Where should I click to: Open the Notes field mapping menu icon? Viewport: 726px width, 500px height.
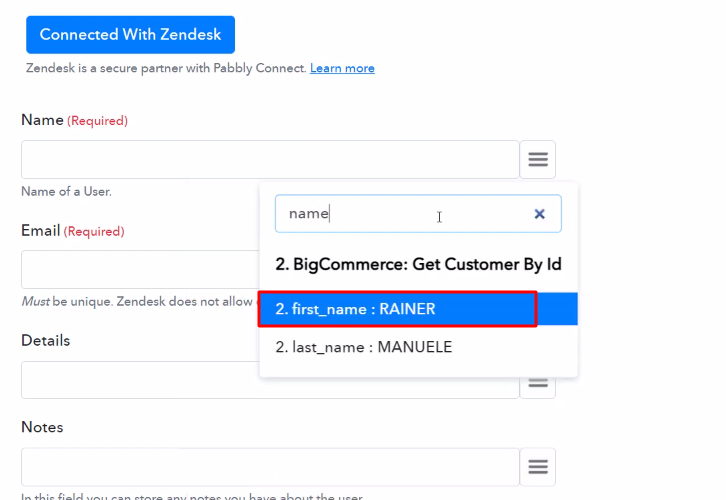point(538,467)
